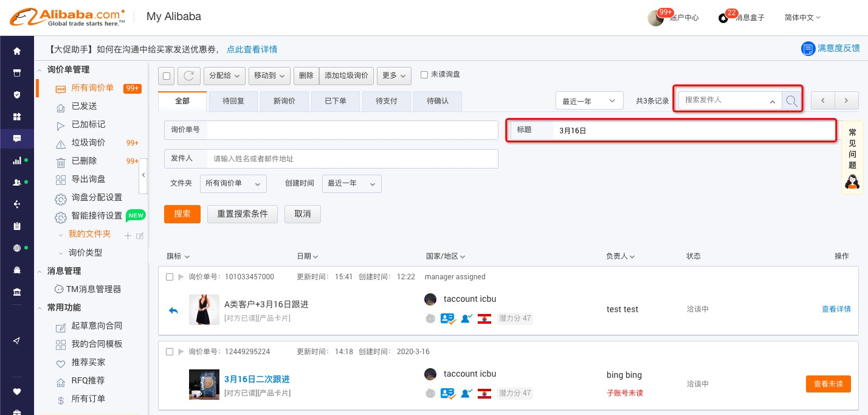The height and width of the screenshot is (415, 868).
Task: Enable the 未读询盘 checkbox
Action: (424, 75)
